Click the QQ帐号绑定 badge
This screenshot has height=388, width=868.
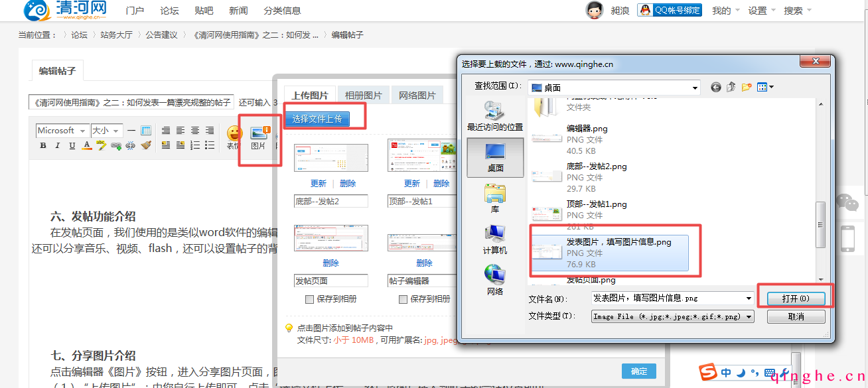click(x=670, y=10)
